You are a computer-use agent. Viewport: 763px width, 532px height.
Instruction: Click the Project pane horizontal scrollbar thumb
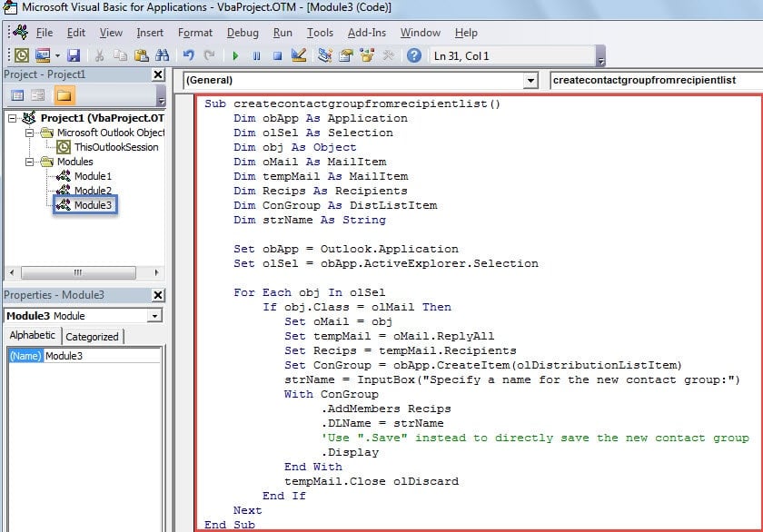point(78,272)
